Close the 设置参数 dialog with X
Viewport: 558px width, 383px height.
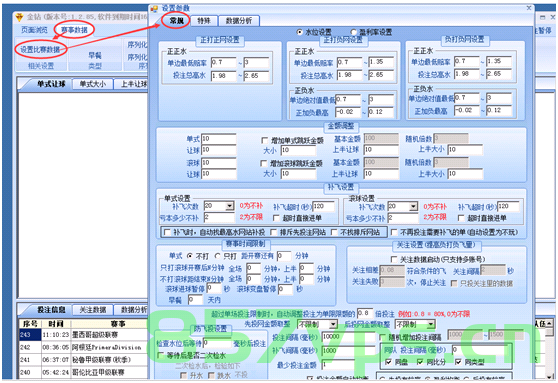point(528,8)
